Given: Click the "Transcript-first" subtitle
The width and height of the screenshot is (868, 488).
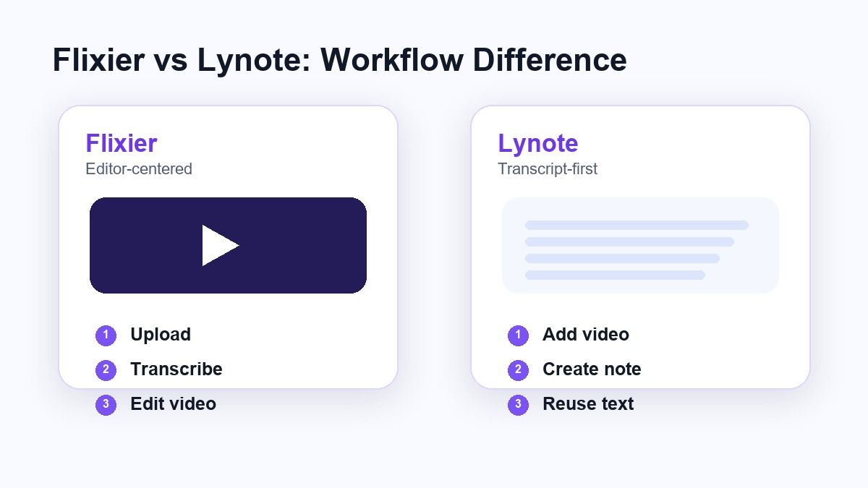Looking at the screenshot, I should click(x=548, y=169).
